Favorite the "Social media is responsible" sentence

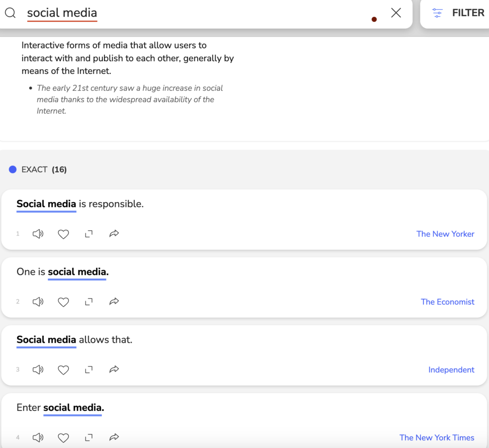point(63,234)
